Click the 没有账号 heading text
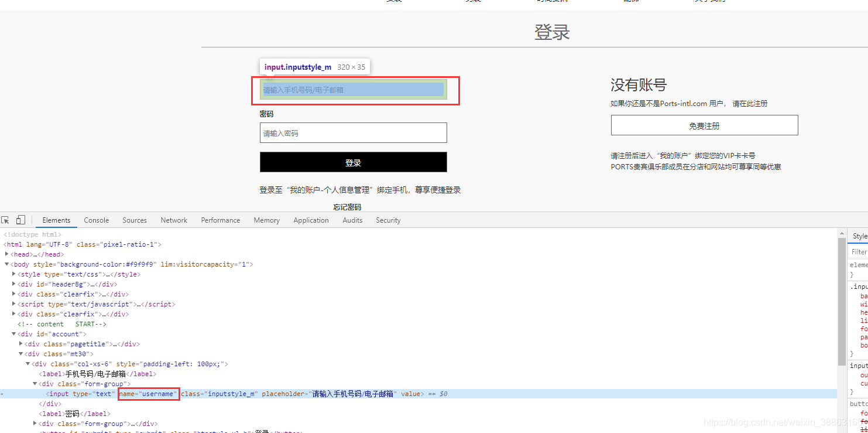Viewport: 868px width, 433px height. click(639, 85)
